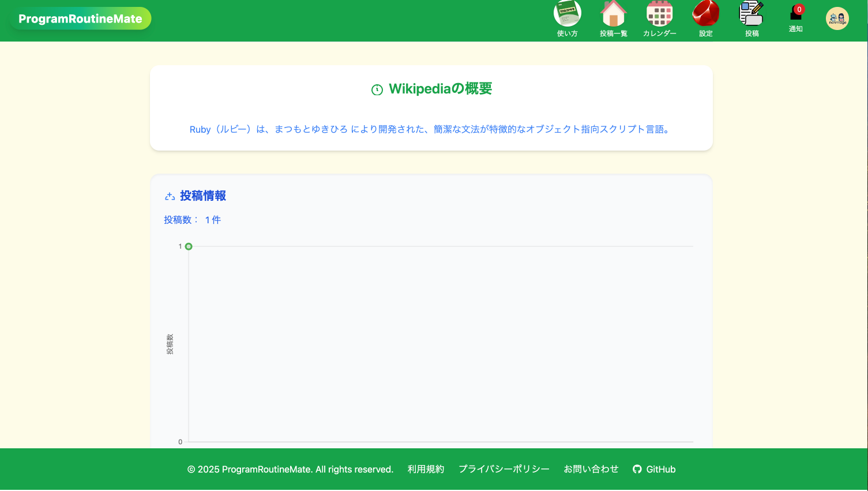Image resolution: width=868 pixels, height=491 pixels.
Task: Click the GitHub footer link
Action: (654, 469)
